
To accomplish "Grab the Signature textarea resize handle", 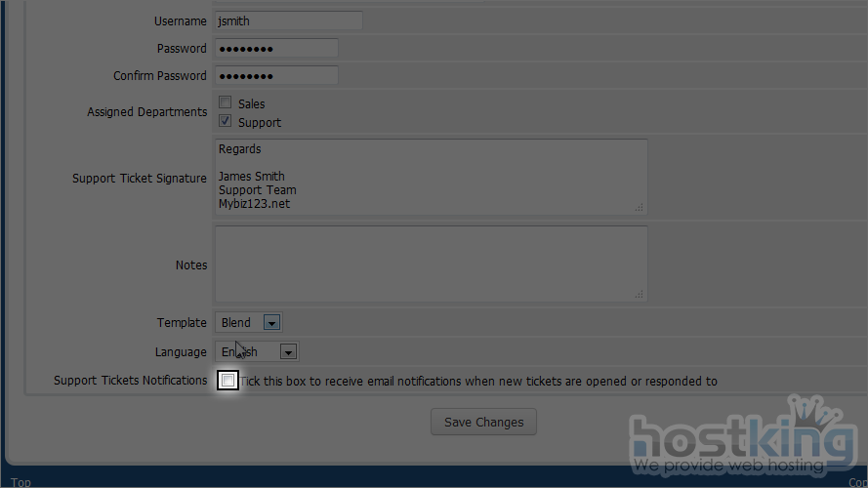I will pos(640,207).
